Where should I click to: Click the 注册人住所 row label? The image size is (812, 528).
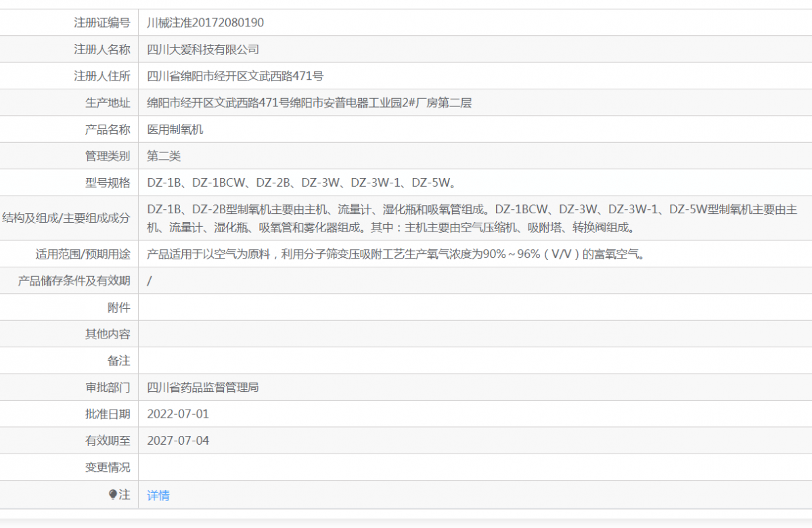(101, 76)
